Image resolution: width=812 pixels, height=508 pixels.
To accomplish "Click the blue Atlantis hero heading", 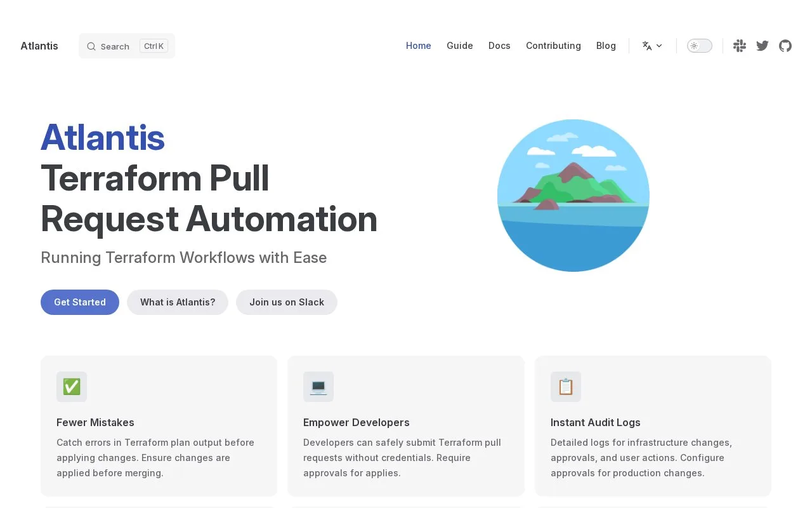I will tap(103, 137).
